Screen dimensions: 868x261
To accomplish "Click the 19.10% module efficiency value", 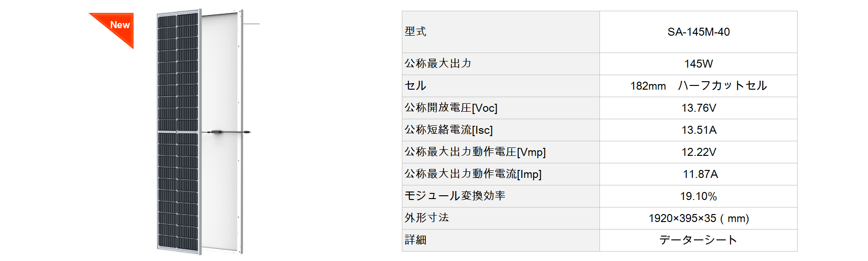I will [x=698, y=196].
